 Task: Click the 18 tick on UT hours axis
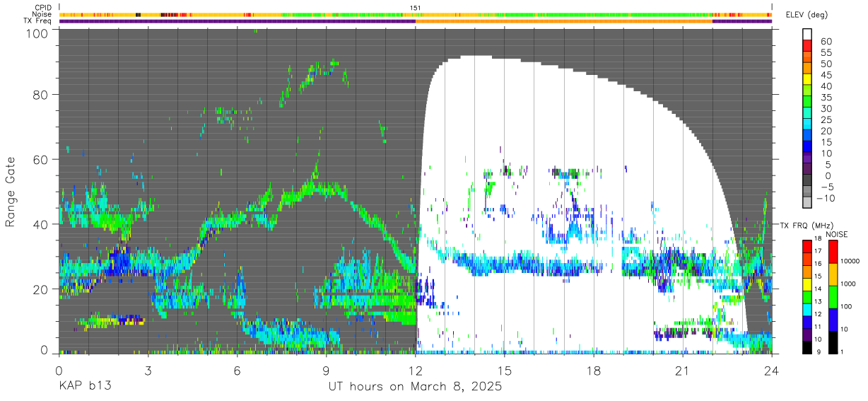[593, 370]
